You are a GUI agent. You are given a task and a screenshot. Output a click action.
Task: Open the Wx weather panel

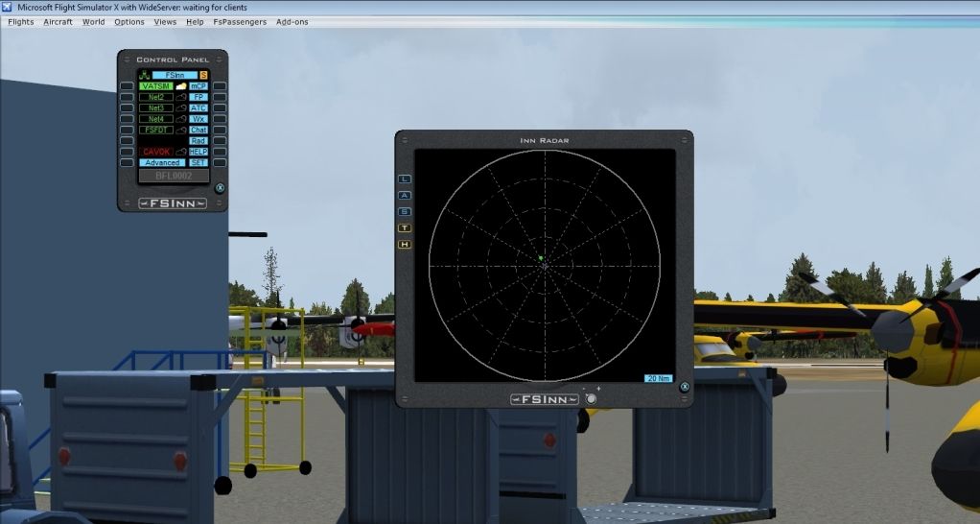pyautogui.click(x=198, y=119)
